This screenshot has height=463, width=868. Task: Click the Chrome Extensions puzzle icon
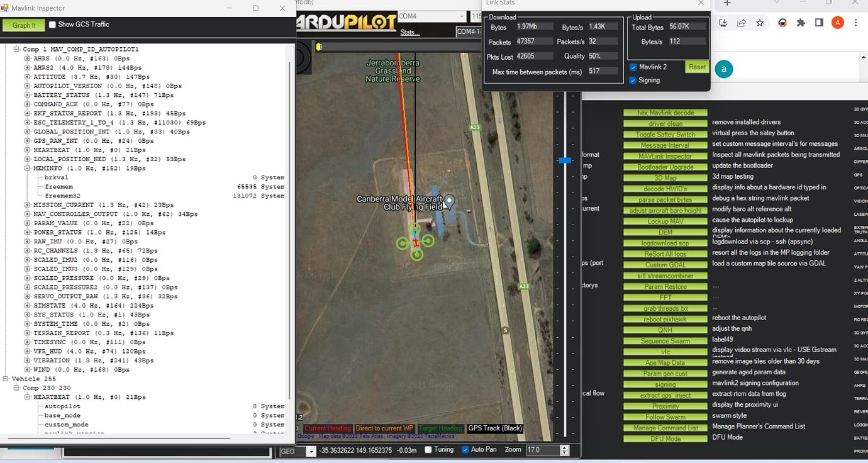(x=800, y=22)
